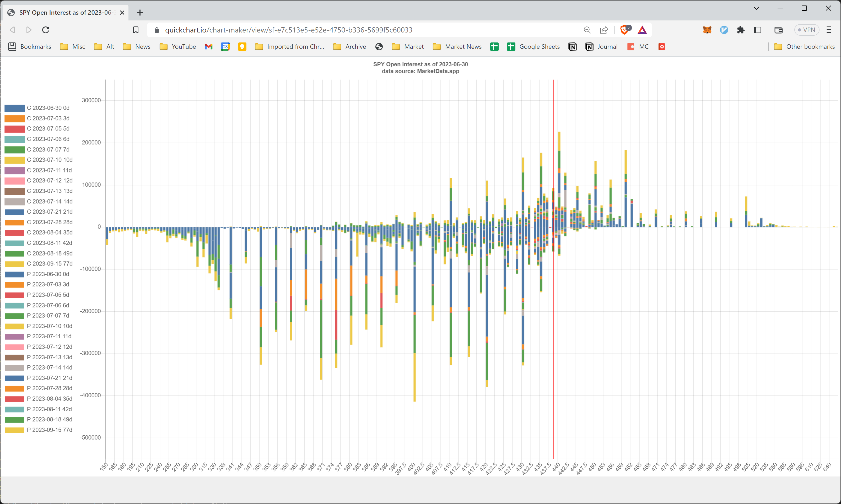The width and height of the screenshot is (841, 504).
Task: Open the extensions puzzle piece menu
Action: coord(741,30)
